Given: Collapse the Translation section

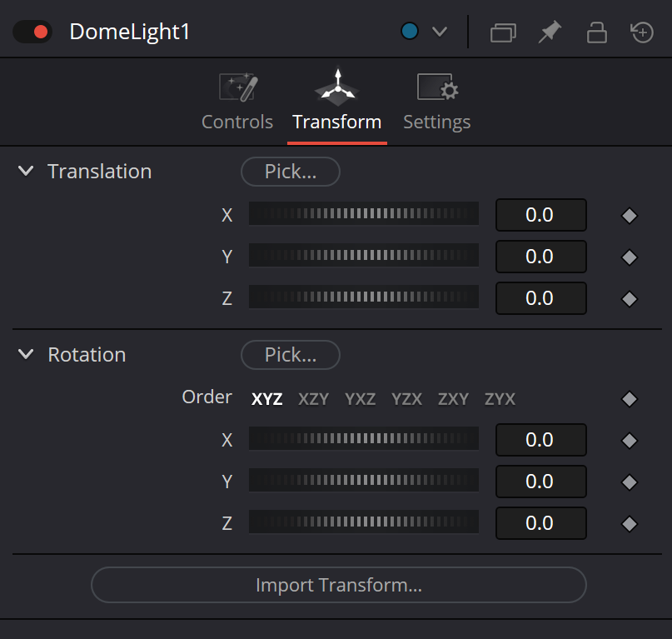Looking at the screenshot, I should pos(26,171).
